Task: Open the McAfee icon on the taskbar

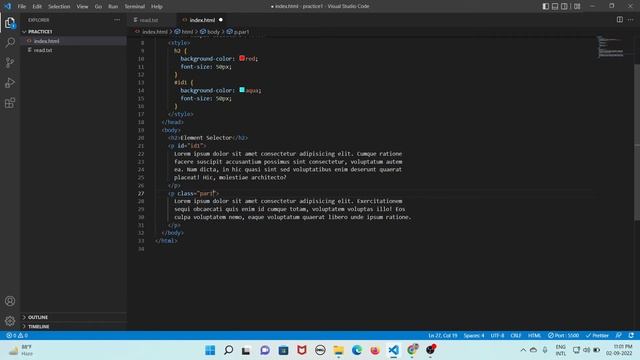Action: (302, 350)
